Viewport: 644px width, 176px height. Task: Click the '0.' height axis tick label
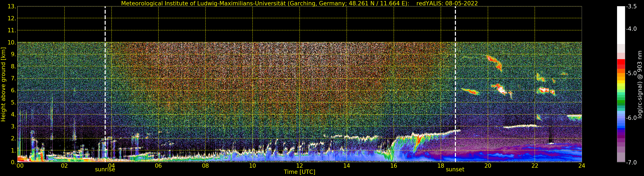[x=13, y=162]
